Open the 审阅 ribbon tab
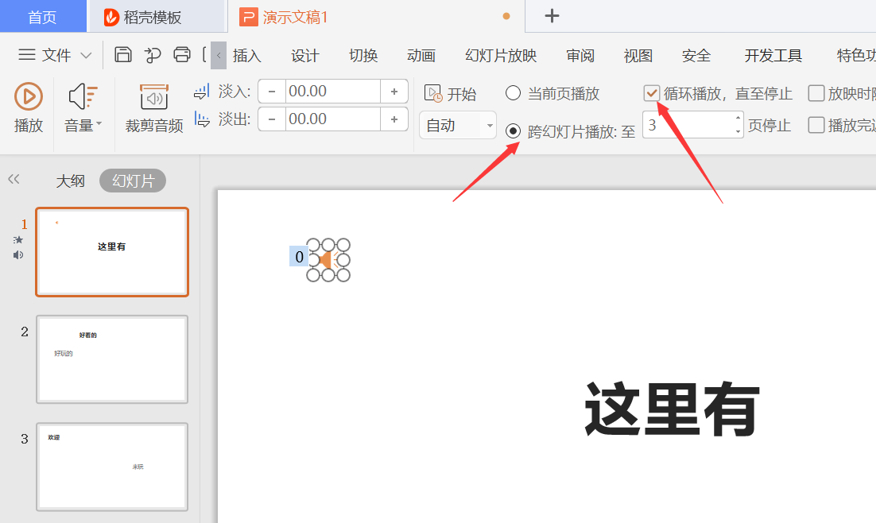The height and width of the screenshot is (523, 876). click(580, 55)
